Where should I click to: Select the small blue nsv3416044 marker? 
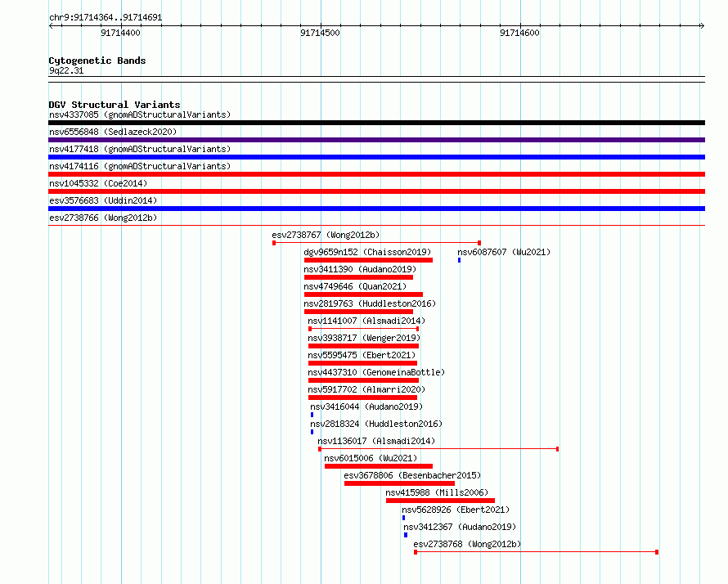[x=312, y=415]
